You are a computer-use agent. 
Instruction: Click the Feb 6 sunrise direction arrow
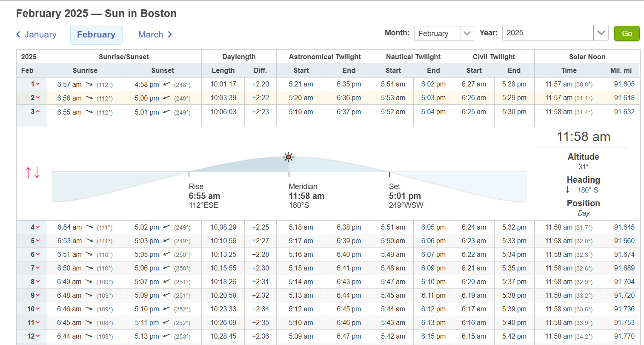click(89, 255)
